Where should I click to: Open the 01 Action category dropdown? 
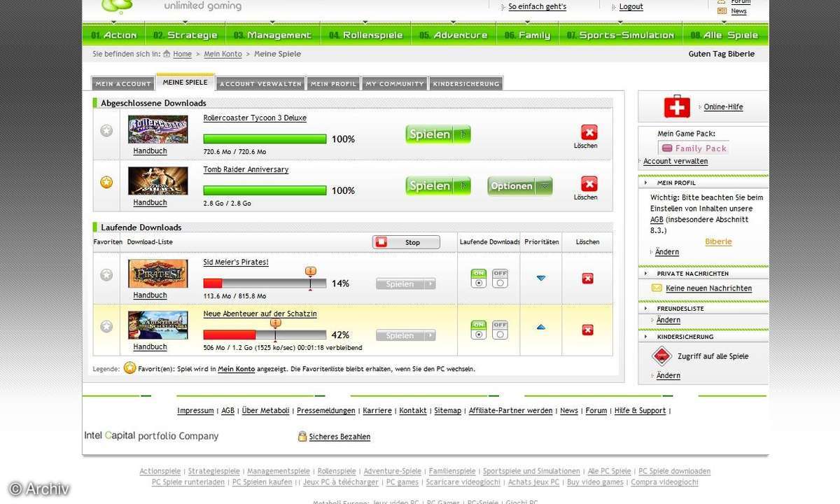point(114,34)
